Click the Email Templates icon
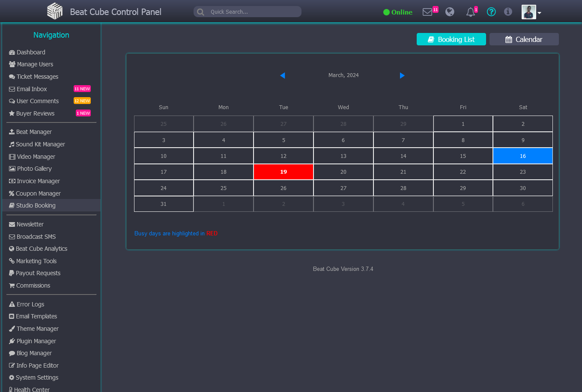582x392 pixels. click(12, 316)
